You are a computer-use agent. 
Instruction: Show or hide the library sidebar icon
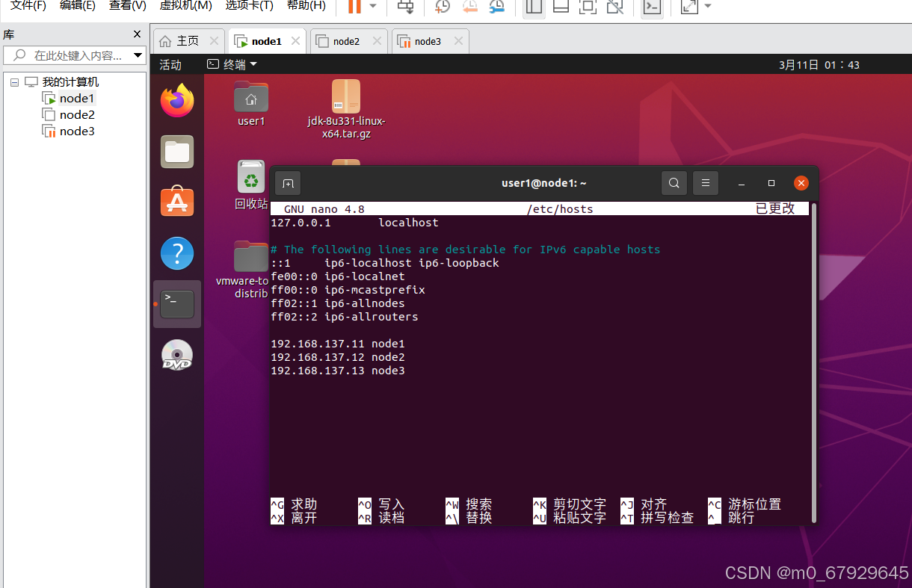click(x=534, y=7)
